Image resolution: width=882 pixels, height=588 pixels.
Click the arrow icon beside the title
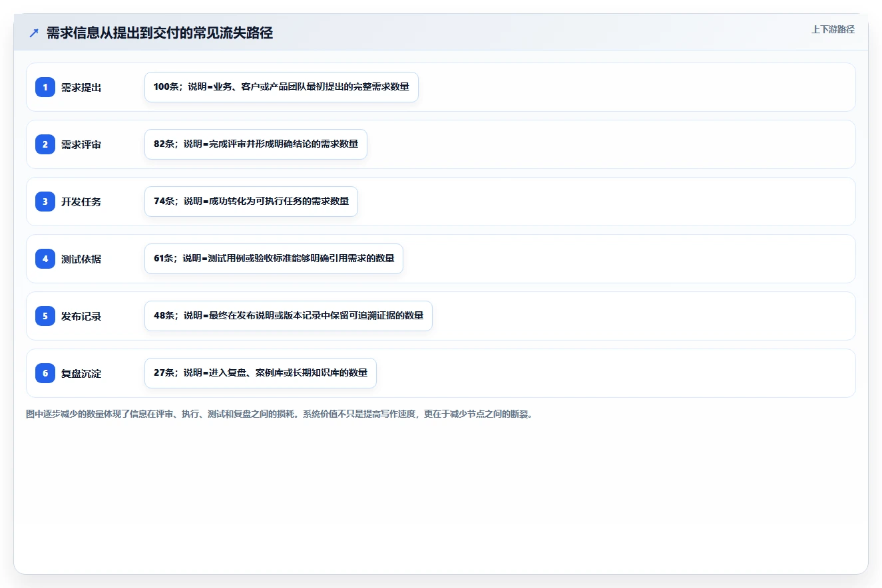[34, 33]
